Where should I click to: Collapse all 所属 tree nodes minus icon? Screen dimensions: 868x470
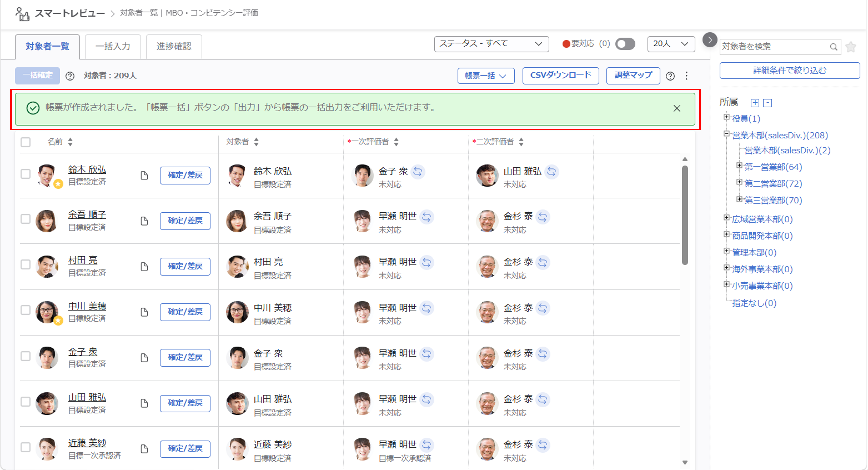click(767, 103)
